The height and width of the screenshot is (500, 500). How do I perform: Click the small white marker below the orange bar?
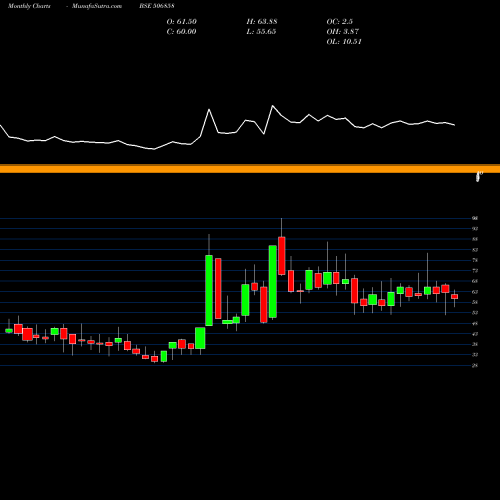(479, 176)
